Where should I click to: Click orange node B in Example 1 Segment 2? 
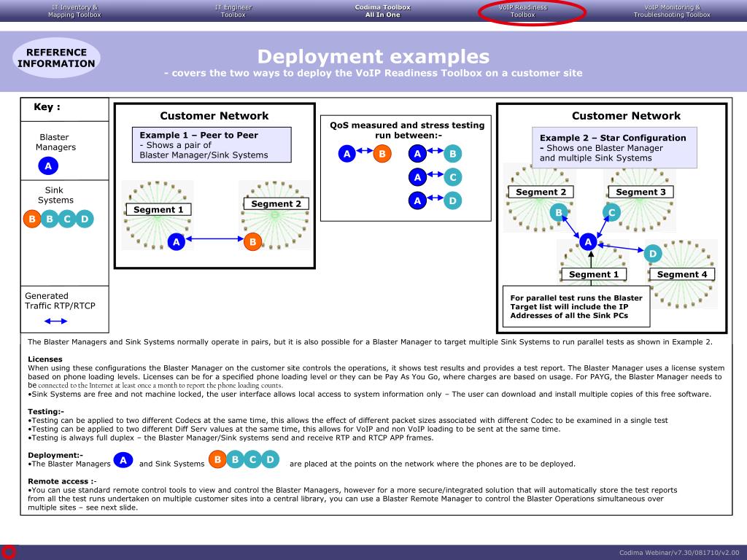click(x=253, y=242)
